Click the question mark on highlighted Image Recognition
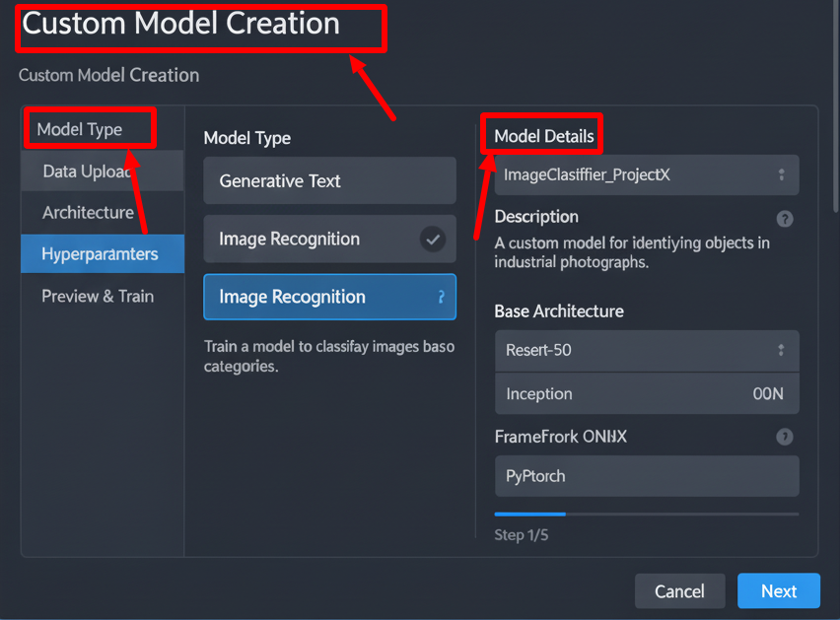Screen dimensions: 840x620 [x=440, y=297]
